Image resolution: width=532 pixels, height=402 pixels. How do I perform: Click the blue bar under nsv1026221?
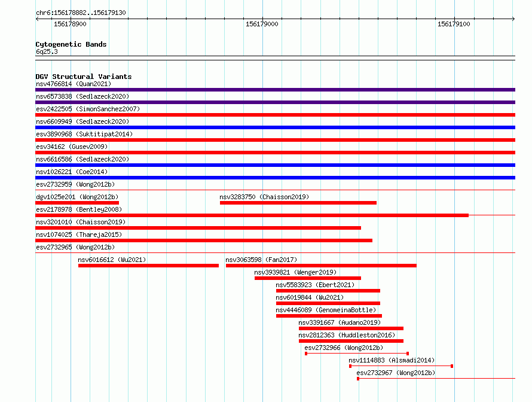tap(275, 178)
